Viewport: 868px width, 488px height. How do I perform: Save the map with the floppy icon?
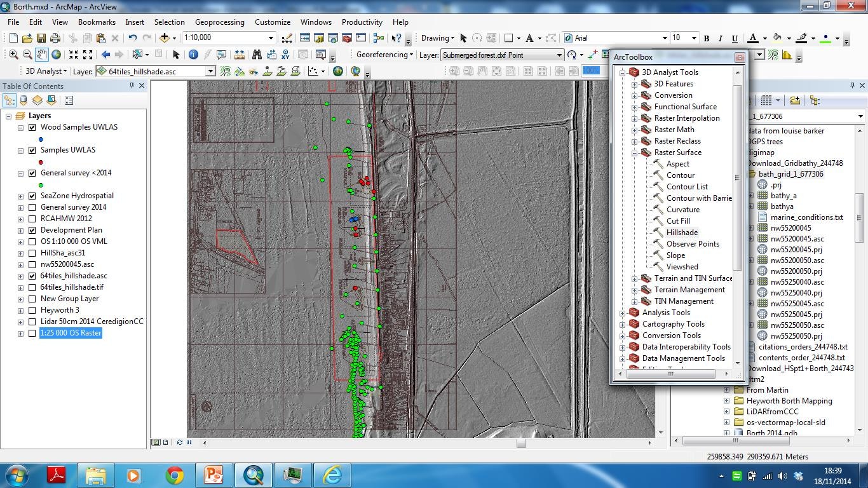click(41, 38)
